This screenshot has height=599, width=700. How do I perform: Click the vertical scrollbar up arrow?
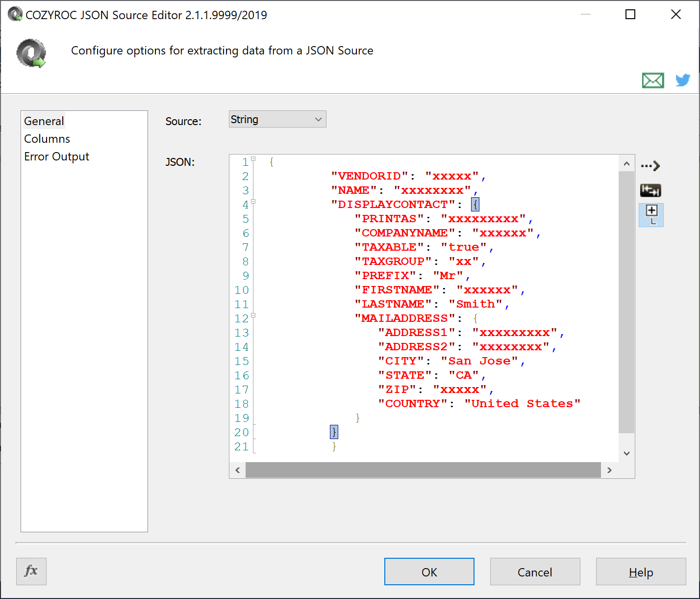pyautogui.click(x=626, y=164)
